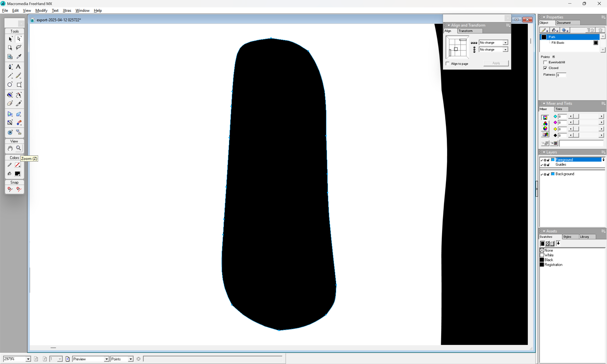Choose the Ellipse tool
The image size is (607, 364).
[x=10, y=85]
